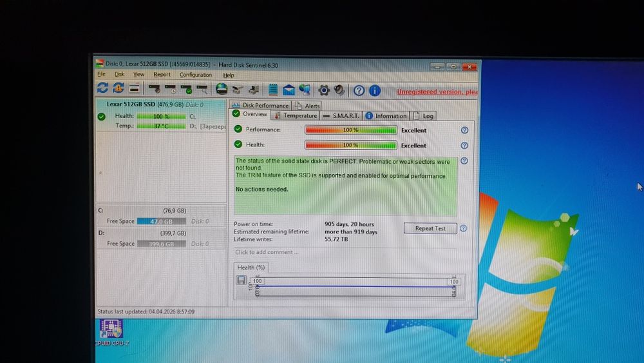Click the 'No actions needed.' text
644x363 pixels.
(261, 190)
